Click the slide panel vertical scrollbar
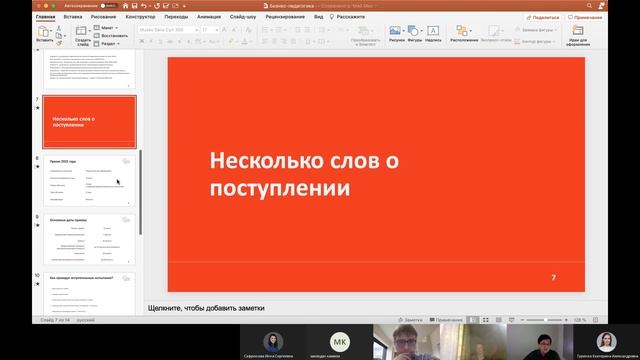 click(x=140, y=192)
